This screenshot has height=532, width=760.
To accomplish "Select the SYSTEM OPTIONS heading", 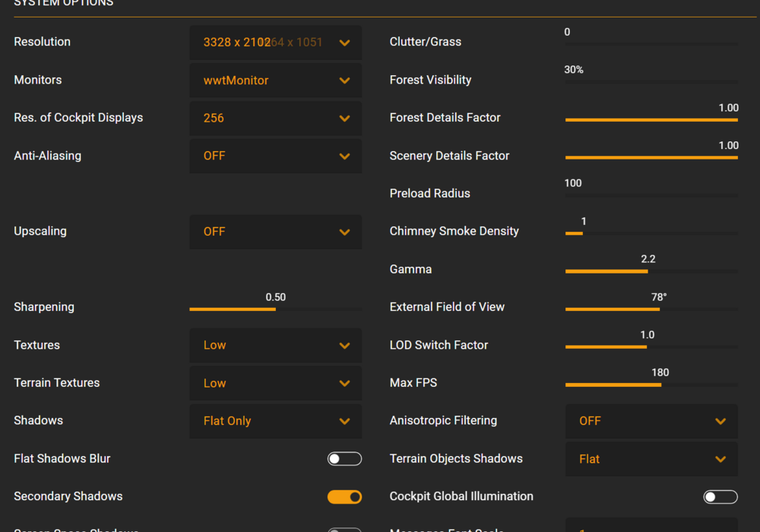I will [63, 4].
